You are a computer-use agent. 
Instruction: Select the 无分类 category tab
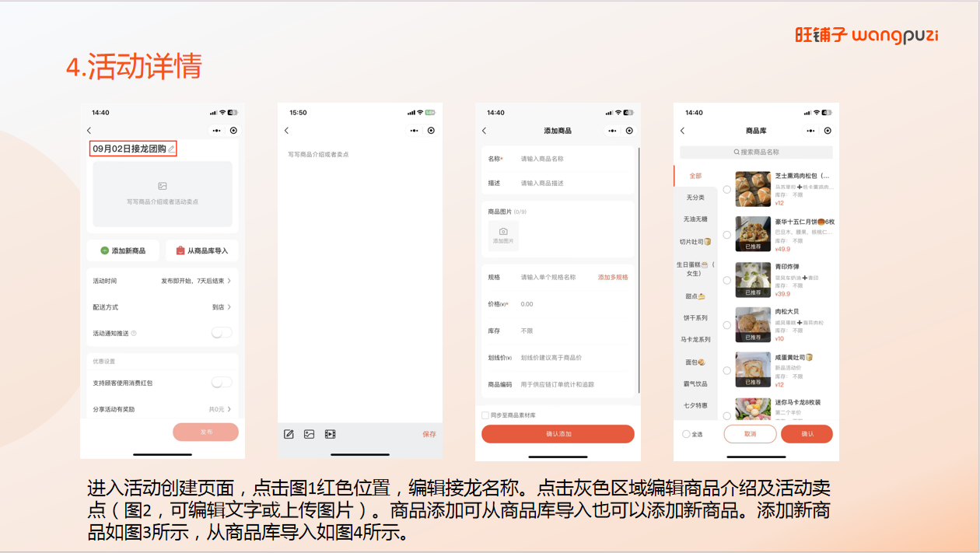(x=695, y=198)
